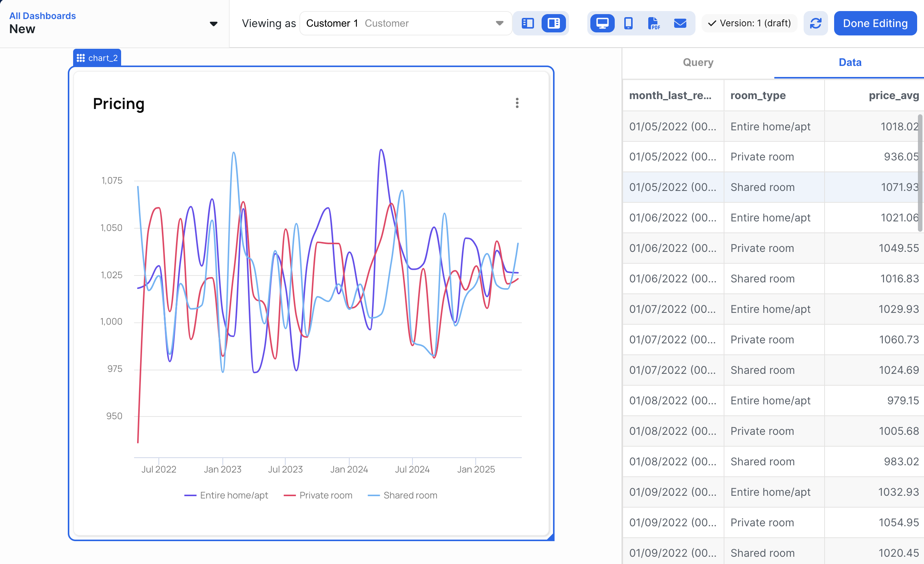
Task: Expand the Viewing as customer dropdown
Action: pyautogui.click(x=499, y=23)
